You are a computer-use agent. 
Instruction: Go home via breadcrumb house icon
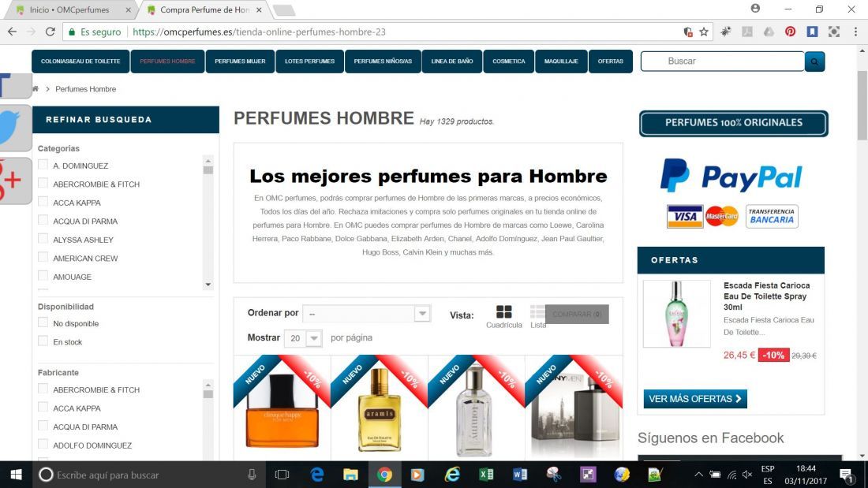tap(36, 88)
